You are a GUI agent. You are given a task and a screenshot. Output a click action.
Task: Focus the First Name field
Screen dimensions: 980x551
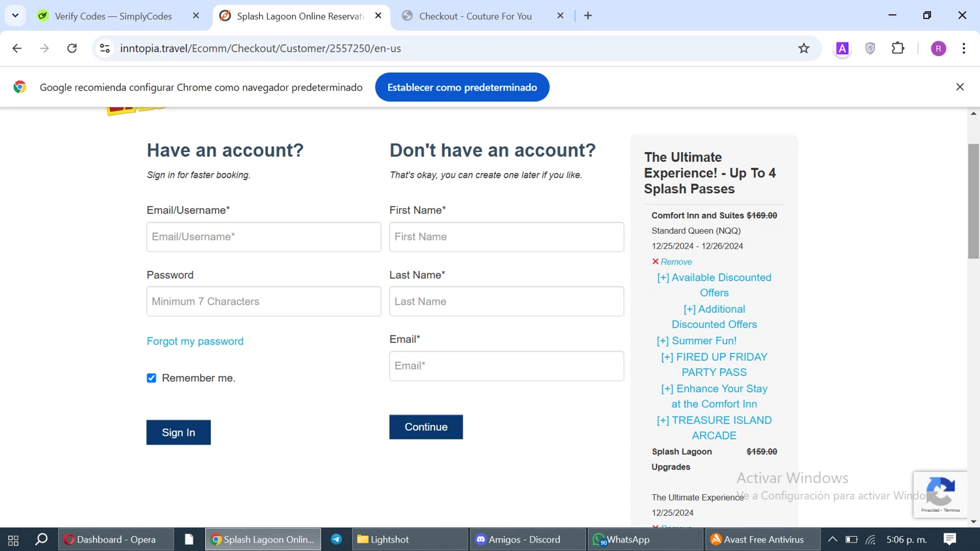[x=506, y=237]
